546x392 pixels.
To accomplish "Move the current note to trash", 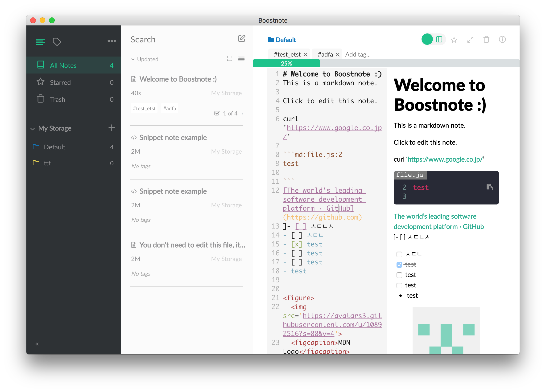I will 486,40.
